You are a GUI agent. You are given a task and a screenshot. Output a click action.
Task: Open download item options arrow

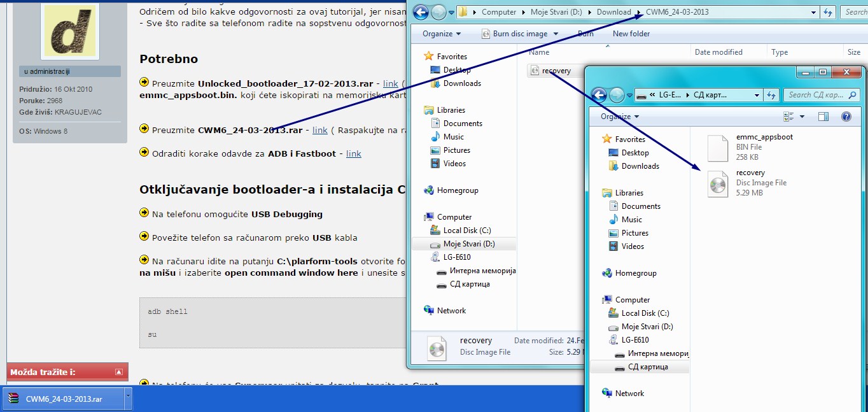128,399
